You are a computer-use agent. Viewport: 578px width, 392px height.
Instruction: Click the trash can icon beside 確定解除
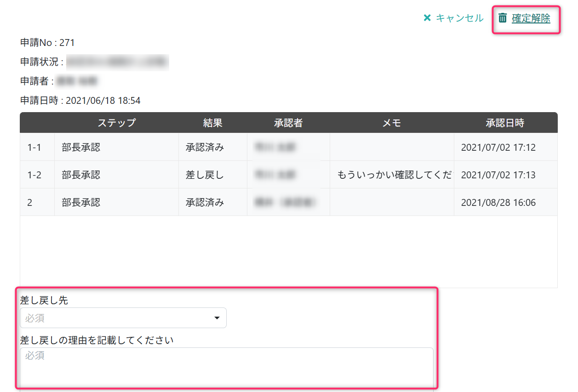point(503,18)
